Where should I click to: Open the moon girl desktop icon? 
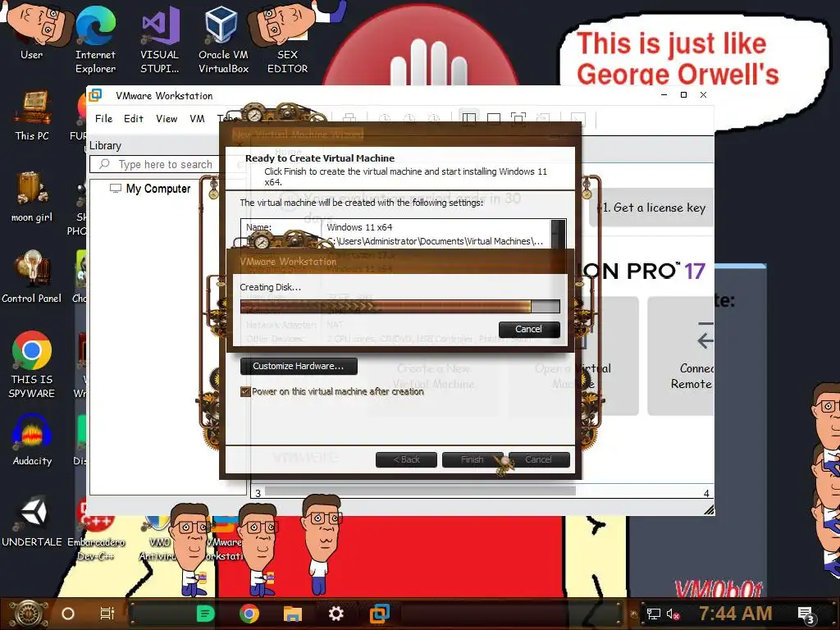[x=32, y=196]
